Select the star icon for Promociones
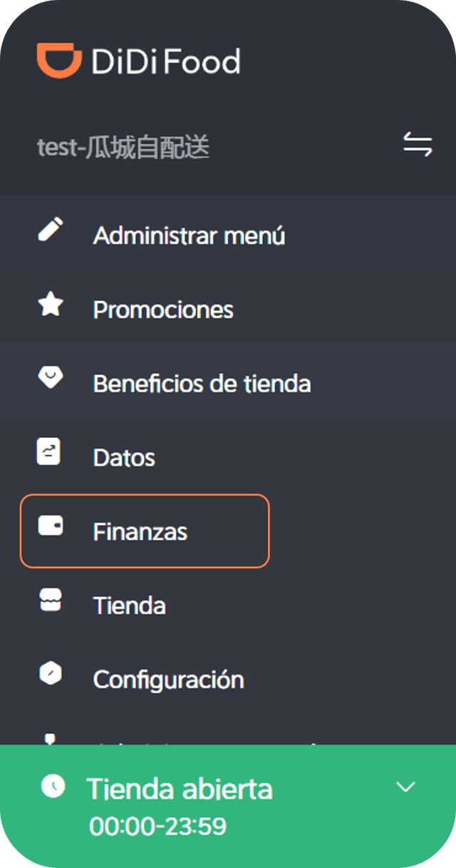Image resolution: width=456 pixels, height=868 pixels. point(49,302)
